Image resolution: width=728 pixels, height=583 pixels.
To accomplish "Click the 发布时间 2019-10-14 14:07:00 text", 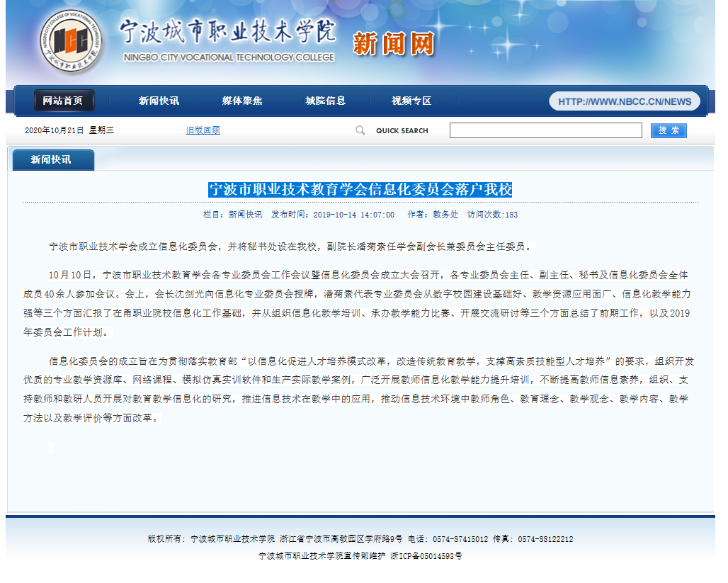I will pos(333,215).
